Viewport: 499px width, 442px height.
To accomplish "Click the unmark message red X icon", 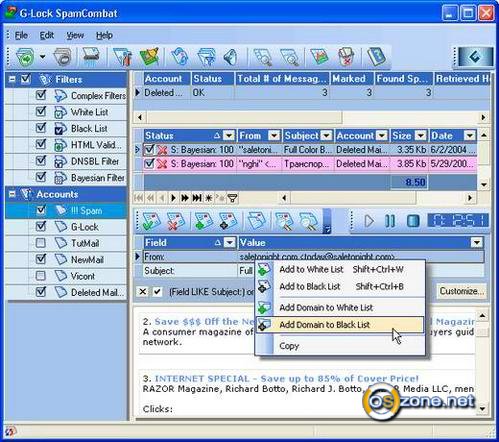I will coord(176,221).
